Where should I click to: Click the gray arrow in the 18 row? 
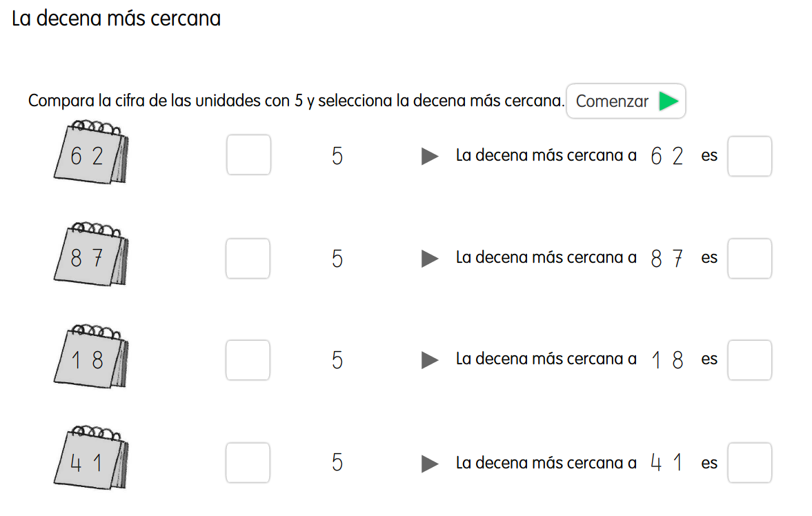point(430,360)
